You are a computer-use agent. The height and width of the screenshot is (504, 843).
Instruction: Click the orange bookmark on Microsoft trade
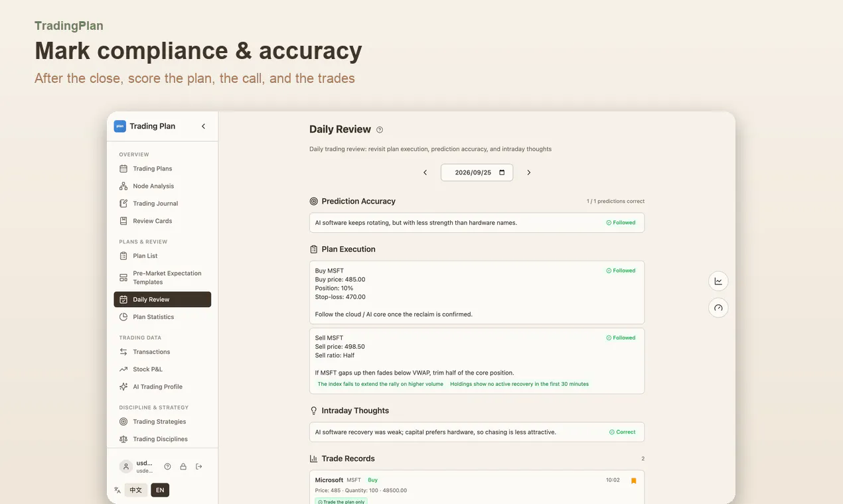click(634, 481)
